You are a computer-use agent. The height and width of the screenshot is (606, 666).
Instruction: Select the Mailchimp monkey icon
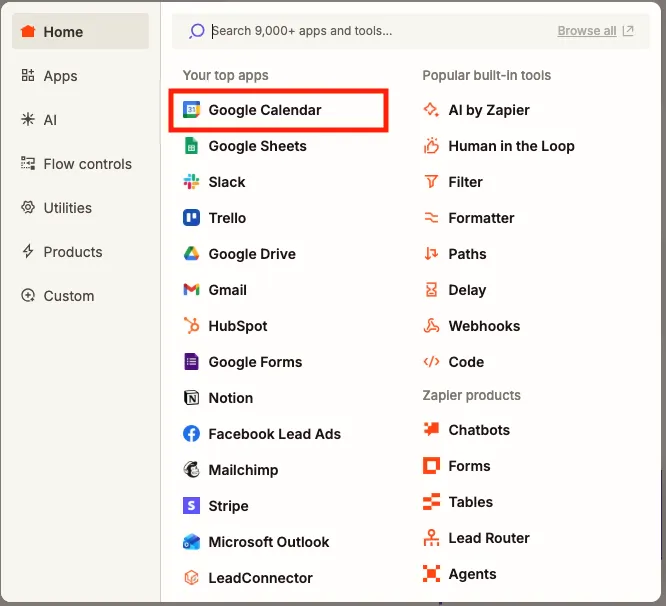[x=191, y=470]
